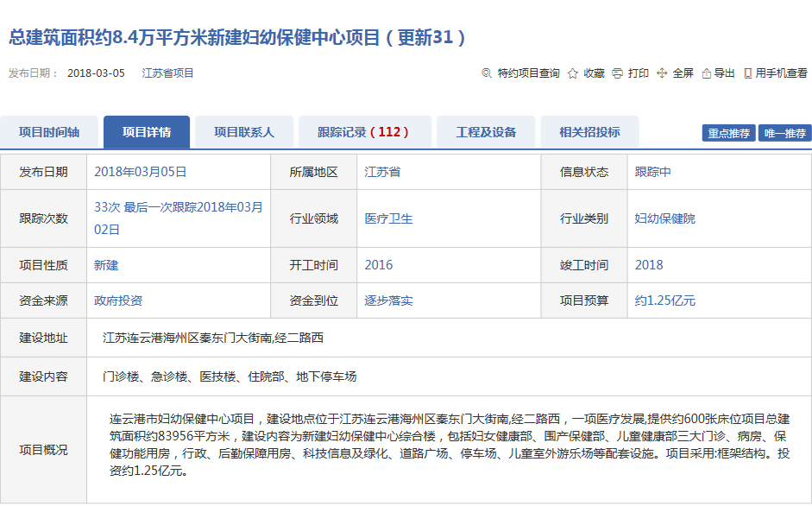Click the 项目性质 label cell
812x506 pixels.
pyautogui.click(x=43, y=265)
